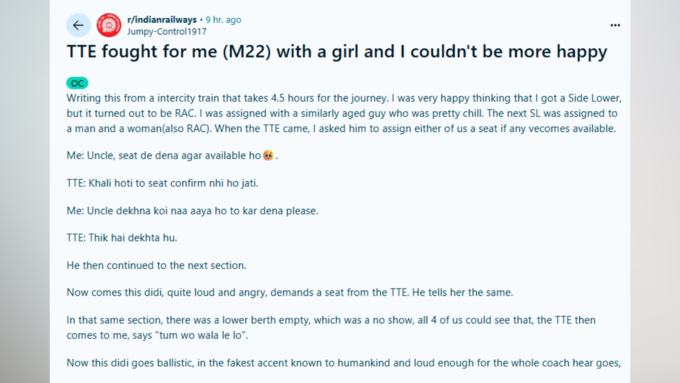680x383 pixels.
Task: Open the three-dot post options menu
Action: pyautogui.click(x=615, y=25)
